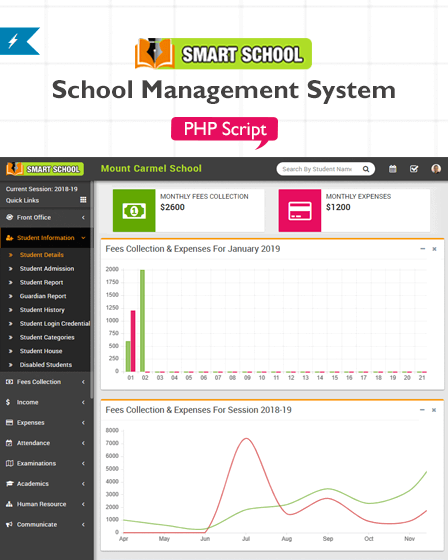Open Student Categories submenu item
This screenshot has width=448, height=560.
[47, 337]
